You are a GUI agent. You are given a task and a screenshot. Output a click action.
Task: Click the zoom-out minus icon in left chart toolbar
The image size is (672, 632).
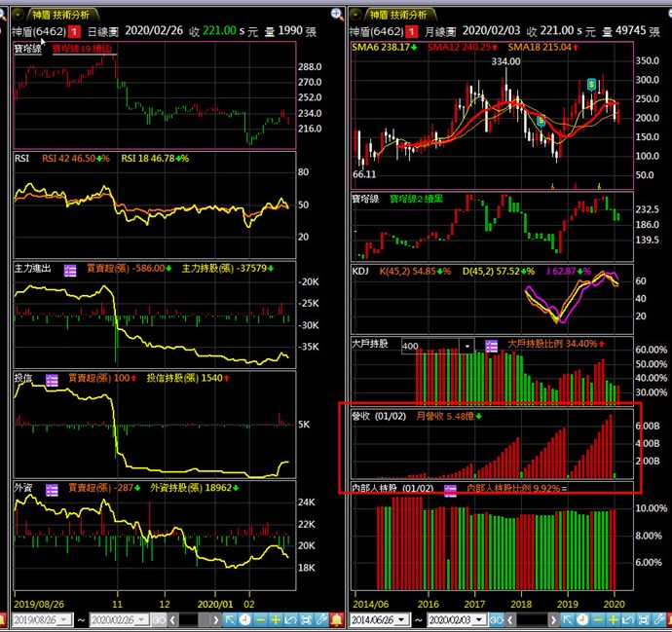coord(259,620)
